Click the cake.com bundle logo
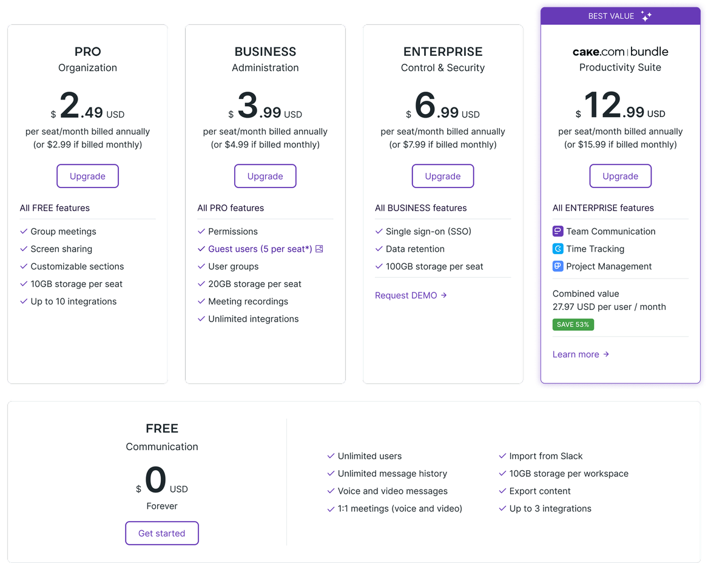728x563 pixels. pyautogui.click(x=620, y=52)
